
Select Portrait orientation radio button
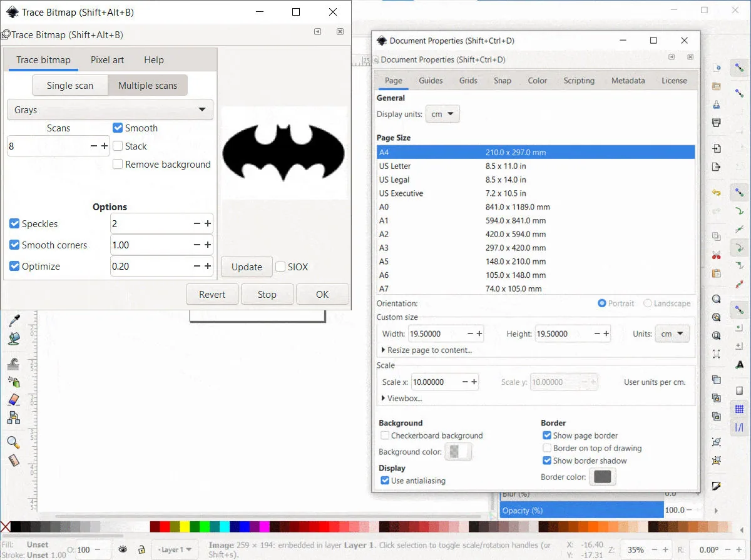(602, 303)
